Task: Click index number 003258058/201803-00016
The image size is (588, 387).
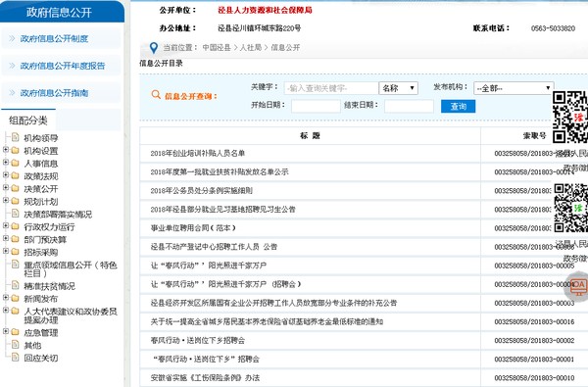Action: click(534, 321)
